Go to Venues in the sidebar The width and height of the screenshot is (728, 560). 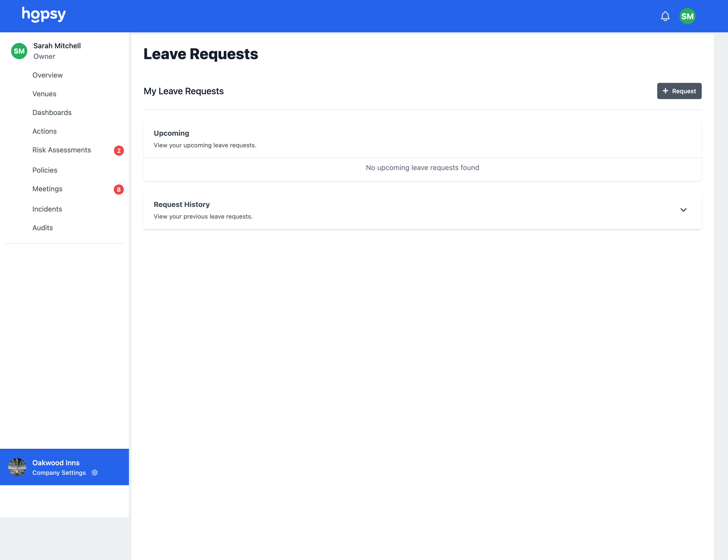(44, 94)
